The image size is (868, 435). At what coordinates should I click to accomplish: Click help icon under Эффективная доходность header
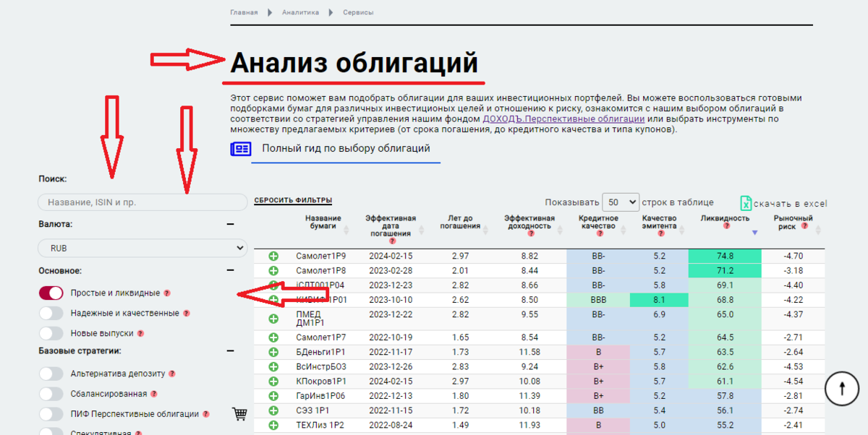point(529,233)
